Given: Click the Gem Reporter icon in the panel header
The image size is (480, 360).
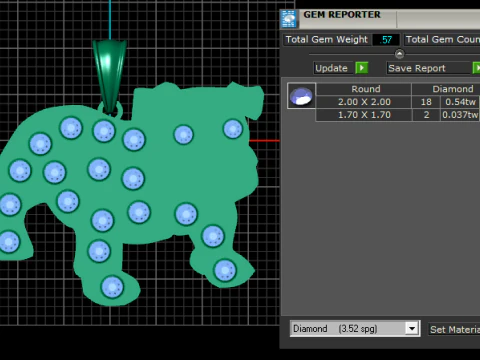Looking at the screenshot, I should (x=288, y=19).
